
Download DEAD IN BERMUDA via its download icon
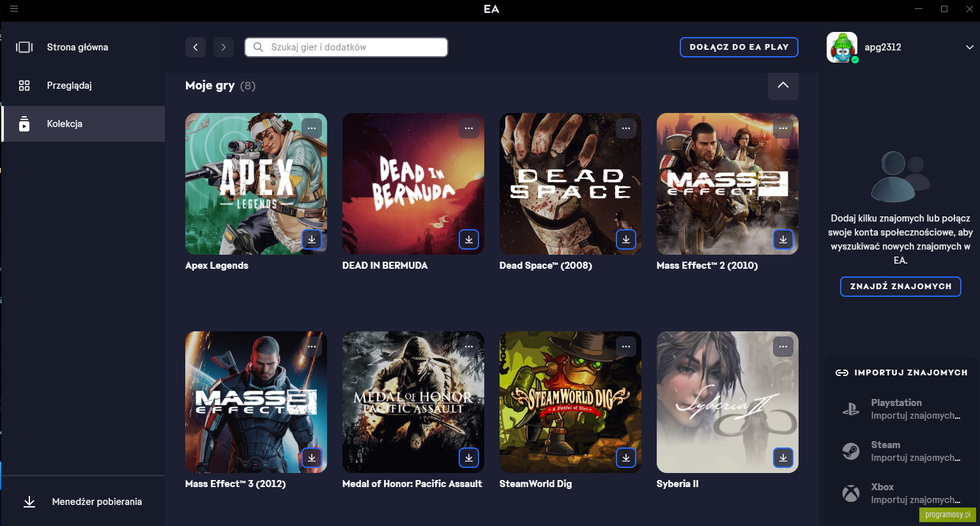[x=469, y=239]
